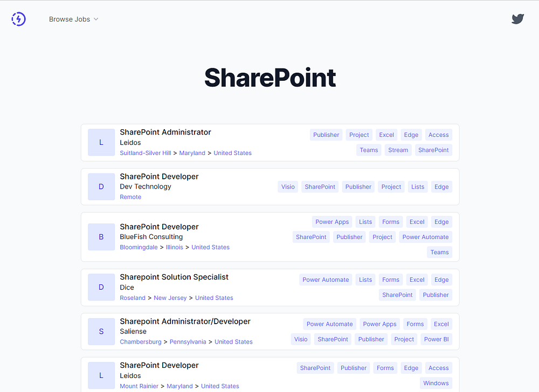The width and height of the screenshot is (539, 392).
Task: Open SharePoint Developer job in Mount Rainier
Action: coord(159,365)
